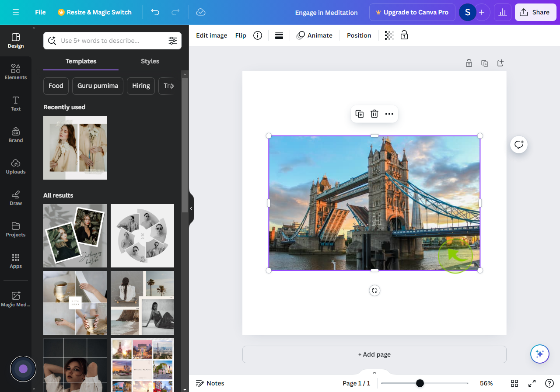
Task: Enter fullscreen present mode
Action: click(532, 383)
